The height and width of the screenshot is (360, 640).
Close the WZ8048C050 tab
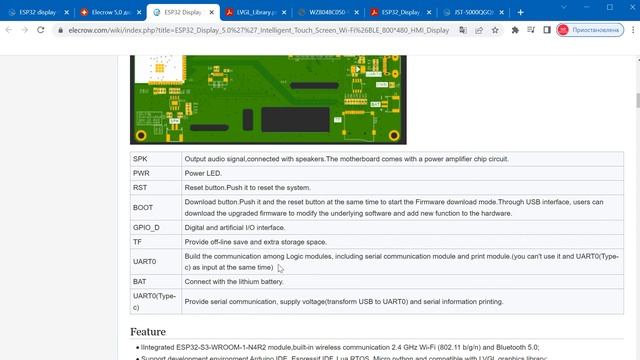tap(356, 12)
